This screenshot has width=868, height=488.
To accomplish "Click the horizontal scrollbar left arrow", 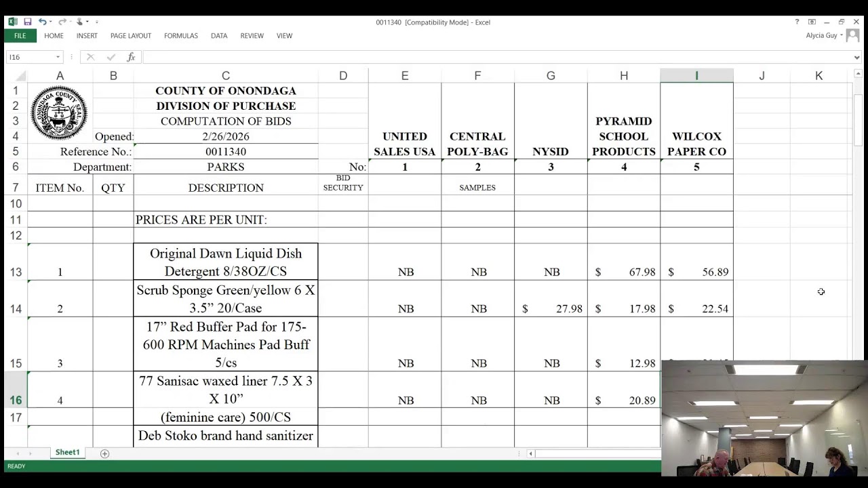I will point(530,453).
